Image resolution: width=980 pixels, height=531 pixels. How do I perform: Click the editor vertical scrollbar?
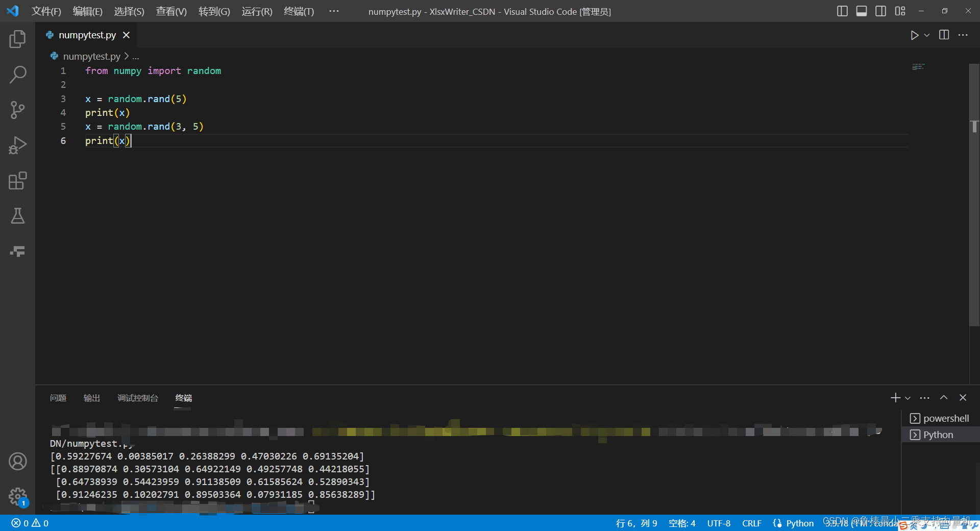974,195
